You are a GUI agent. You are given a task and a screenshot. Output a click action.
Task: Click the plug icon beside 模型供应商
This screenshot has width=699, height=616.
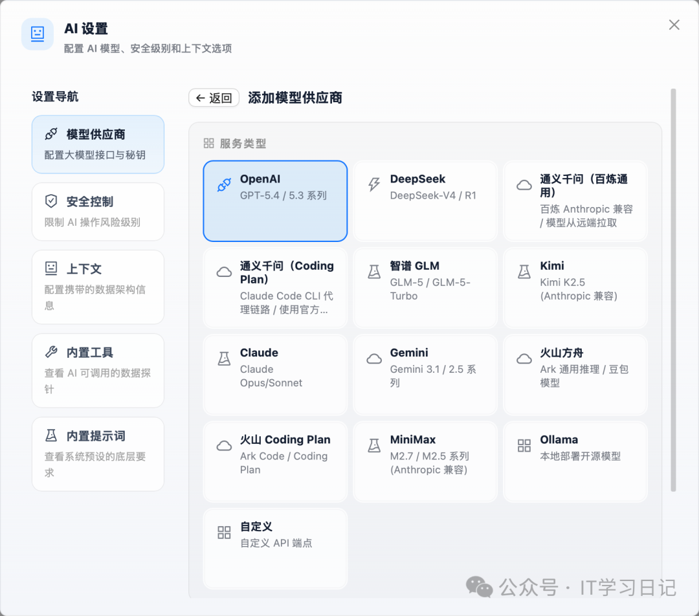tap(51, 134)
